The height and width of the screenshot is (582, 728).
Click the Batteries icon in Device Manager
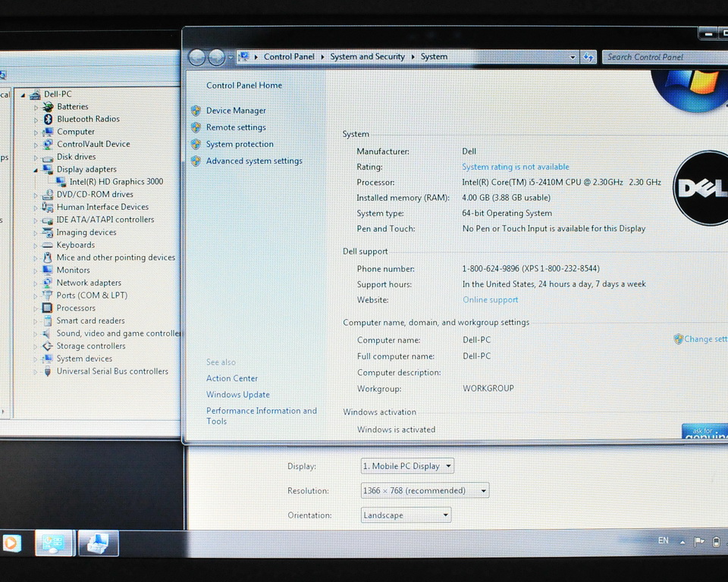coord(48,107)
